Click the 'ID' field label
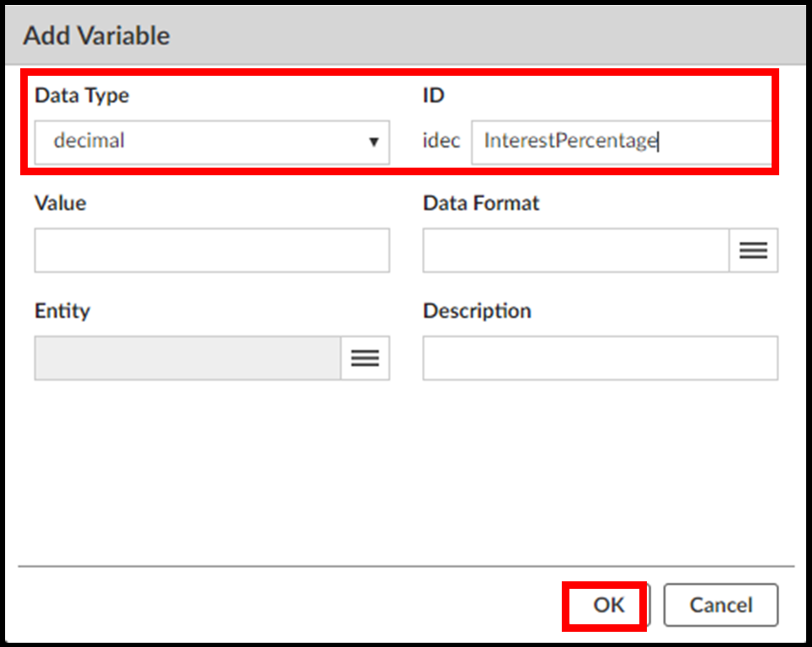 pos(433,95)
